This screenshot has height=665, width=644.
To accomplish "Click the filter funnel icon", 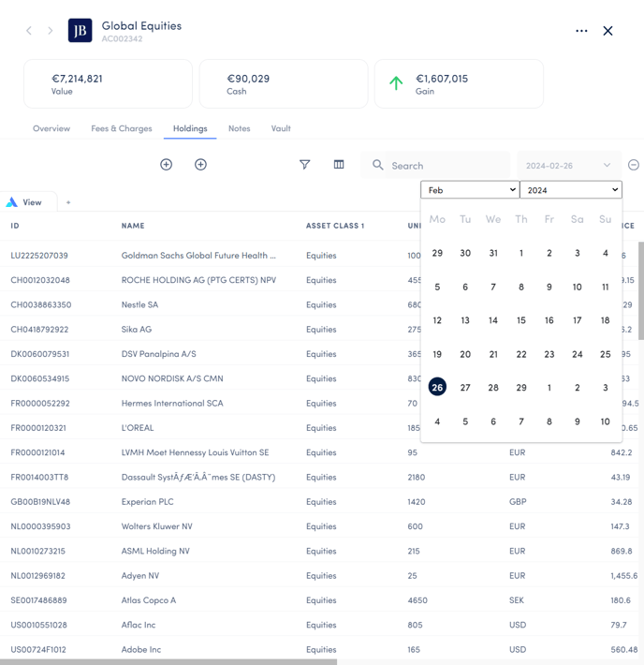I will 304,165.
